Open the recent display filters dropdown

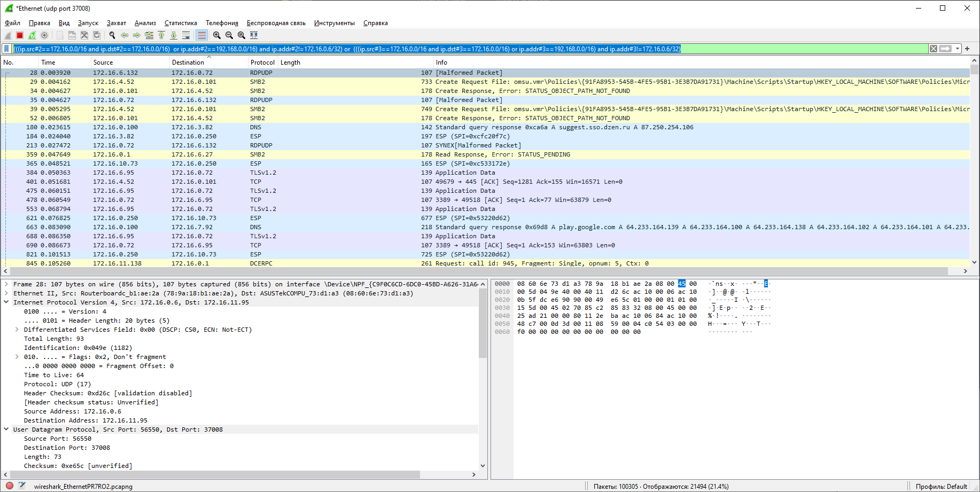click(x=958, y=49)
